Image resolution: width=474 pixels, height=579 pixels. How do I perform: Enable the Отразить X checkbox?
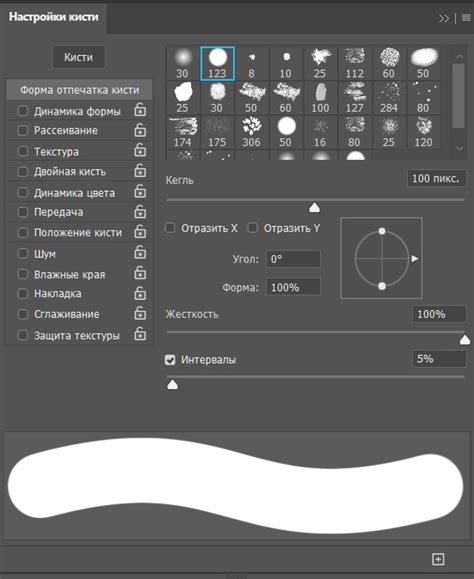click(170, 228)
